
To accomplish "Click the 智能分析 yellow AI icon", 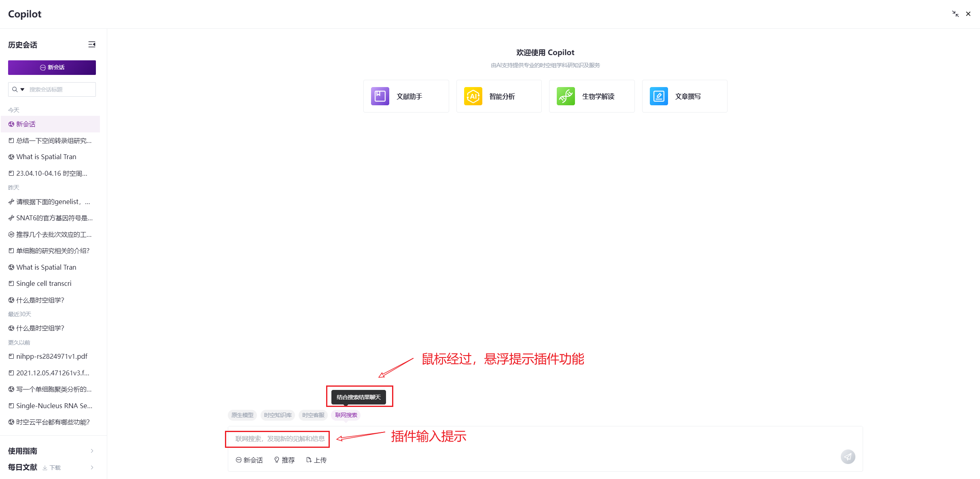I will pos(473,96).
